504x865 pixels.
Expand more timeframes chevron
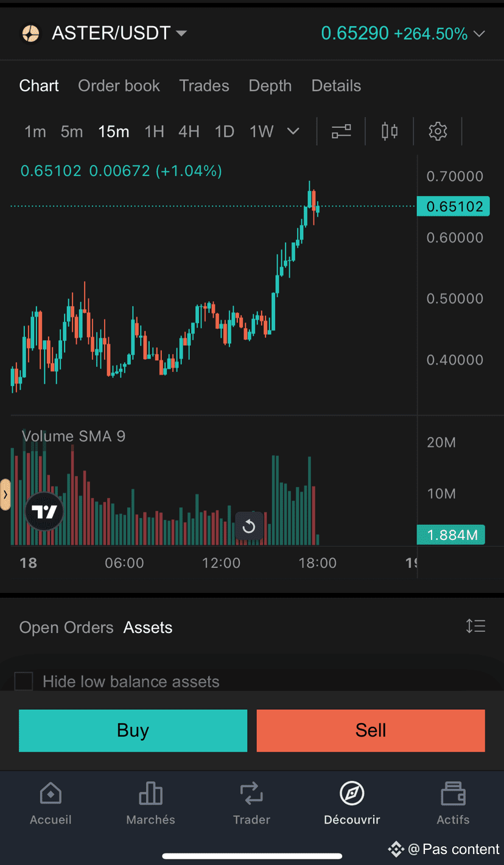click(x=293, y=131)
